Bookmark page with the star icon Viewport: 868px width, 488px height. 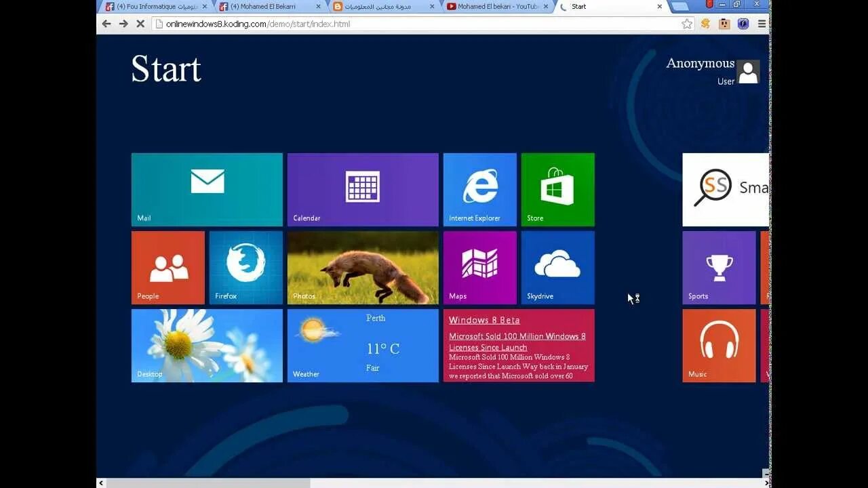(x=687, y=24)
